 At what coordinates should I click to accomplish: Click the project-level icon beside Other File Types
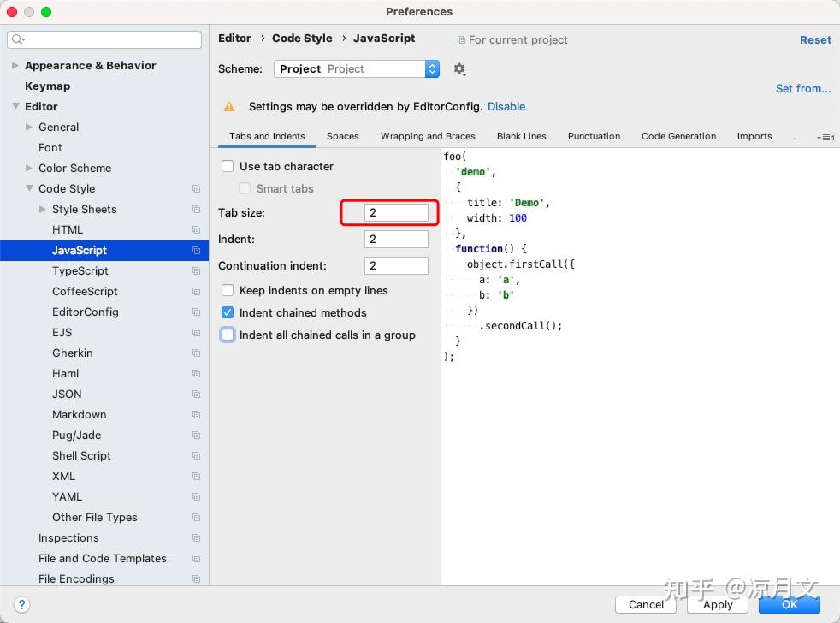pos(196,518)
